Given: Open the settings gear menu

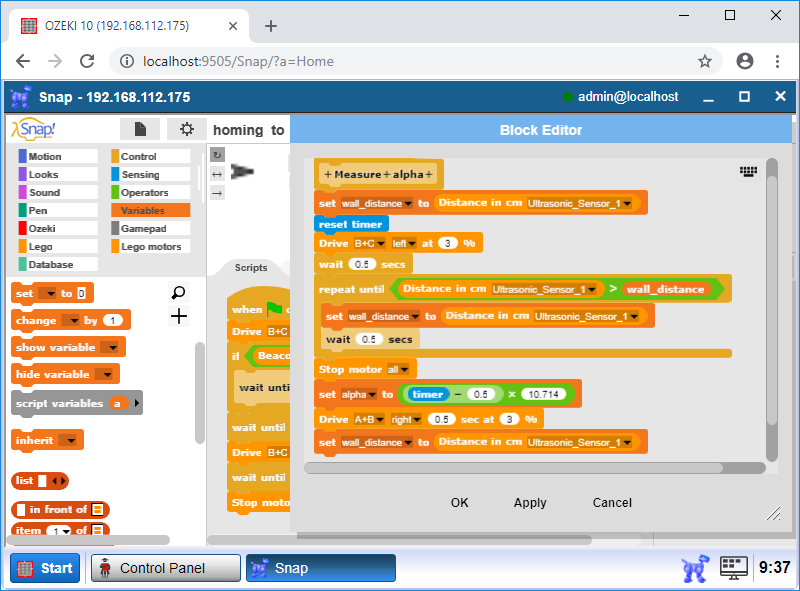Looking at the screenshot, I should click(187, 129).
